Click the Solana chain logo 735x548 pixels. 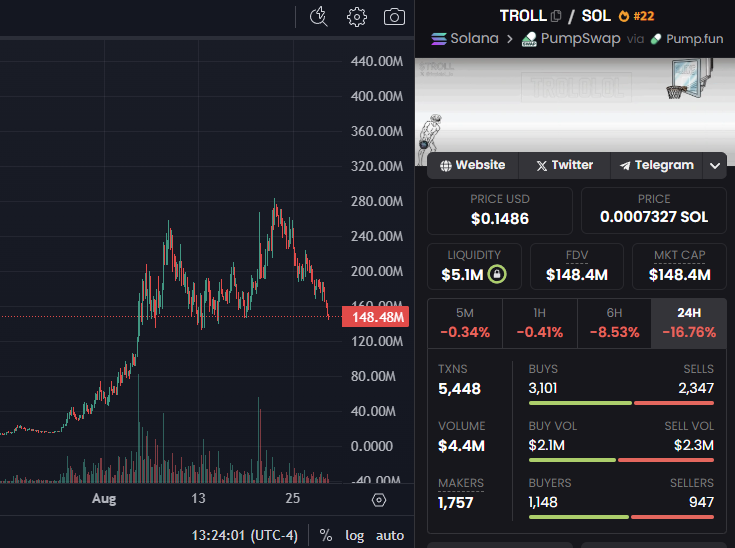(439, 38)
